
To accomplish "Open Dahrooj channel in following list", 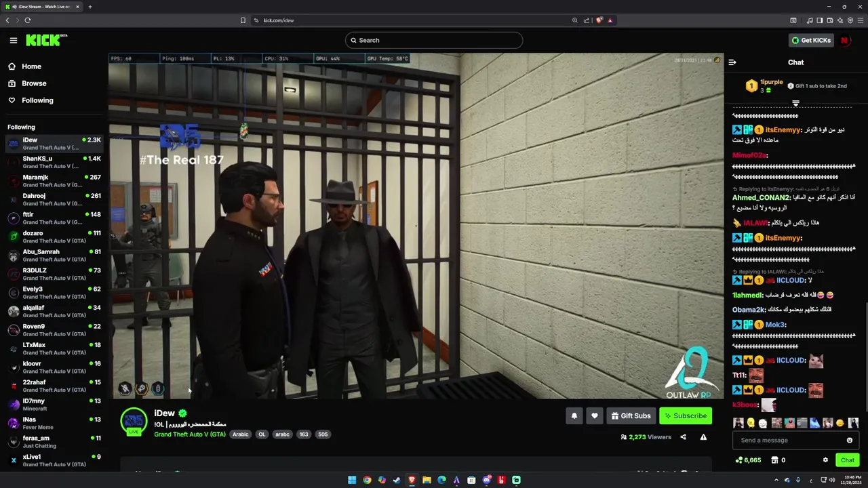I will click(x=54, y=199).
